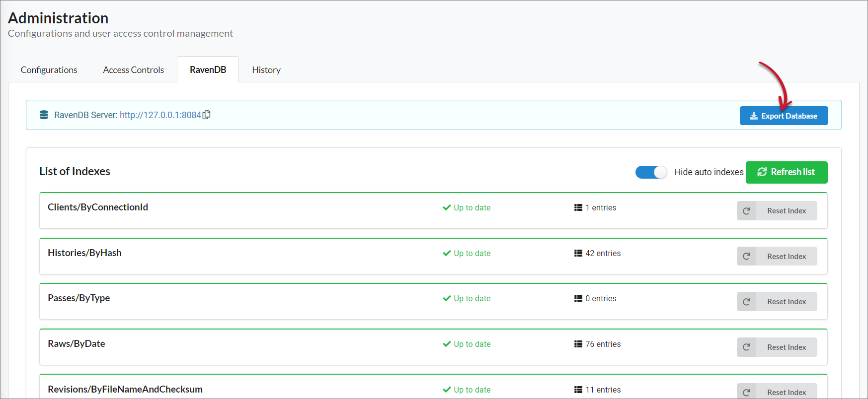Click the checkmark icon for Histories/ByHash status
The image size is (868, 399).
447,253
